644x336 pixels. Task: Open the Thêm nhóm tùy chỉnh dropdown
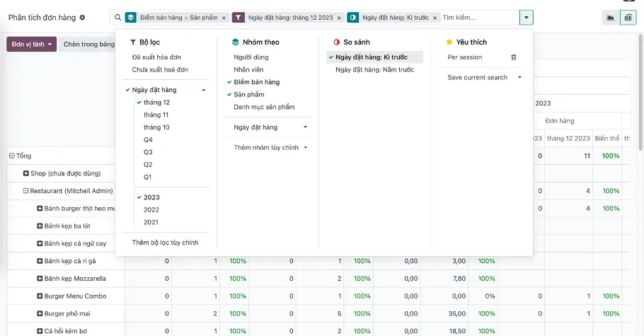(271, 148)
